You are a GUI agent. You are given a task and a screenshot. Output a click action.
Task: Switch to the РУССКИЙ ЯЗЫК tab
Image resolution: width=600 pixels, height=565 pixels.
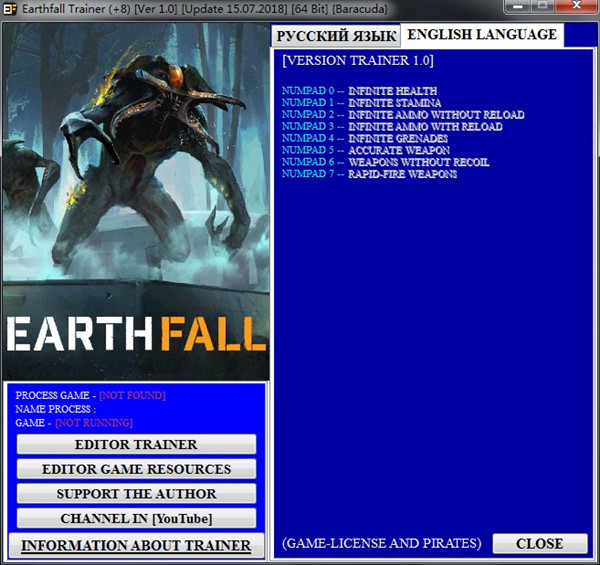pyautogui.click(x=336, y=36)
